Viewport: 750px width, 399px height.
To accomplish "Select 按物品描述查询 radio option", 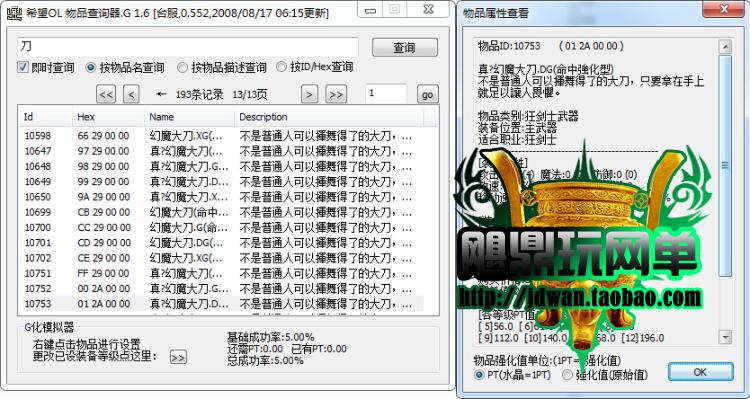I will click(182, 67).
